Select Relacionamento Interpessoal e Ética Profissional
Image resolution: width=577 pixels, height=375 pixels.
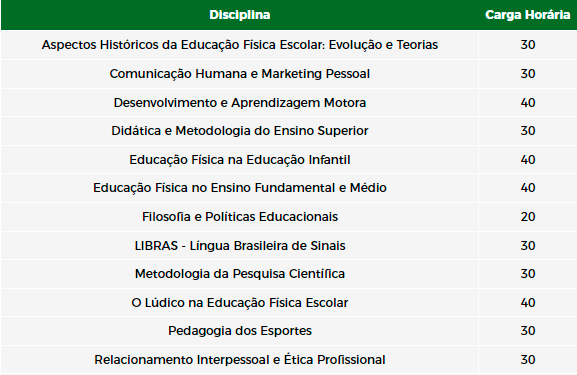coord(240,360)
